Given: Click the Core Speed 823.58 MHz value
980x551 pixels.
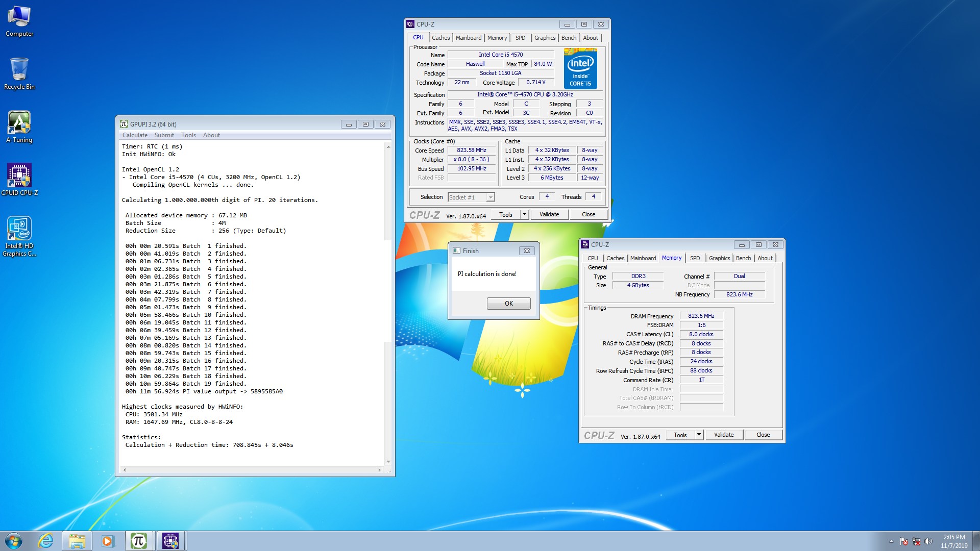Looking at the screenshot, I should tap(472, 151).
